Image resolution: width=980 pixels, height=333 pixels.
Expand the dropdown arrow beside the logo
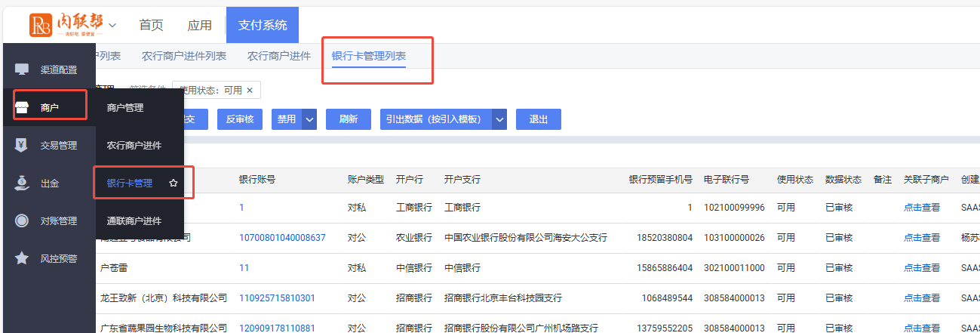(112, 25)
